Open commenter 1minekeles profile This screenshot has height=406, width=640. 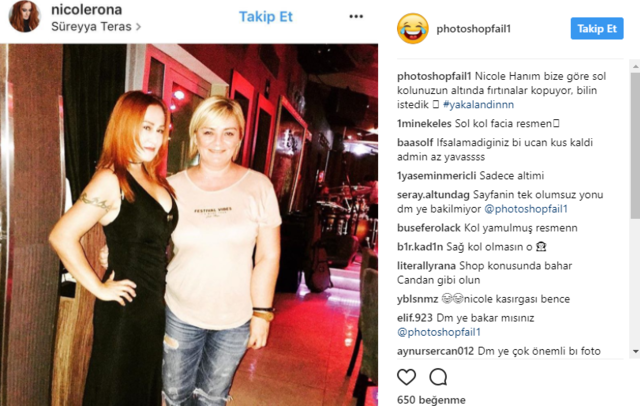pyautogui.click(x=424, y=124)
